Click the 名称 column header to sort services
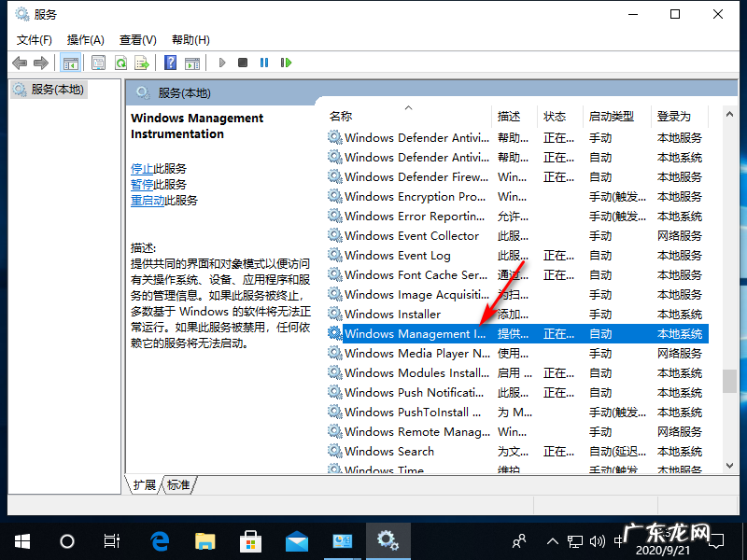 [x=340, y=116]
